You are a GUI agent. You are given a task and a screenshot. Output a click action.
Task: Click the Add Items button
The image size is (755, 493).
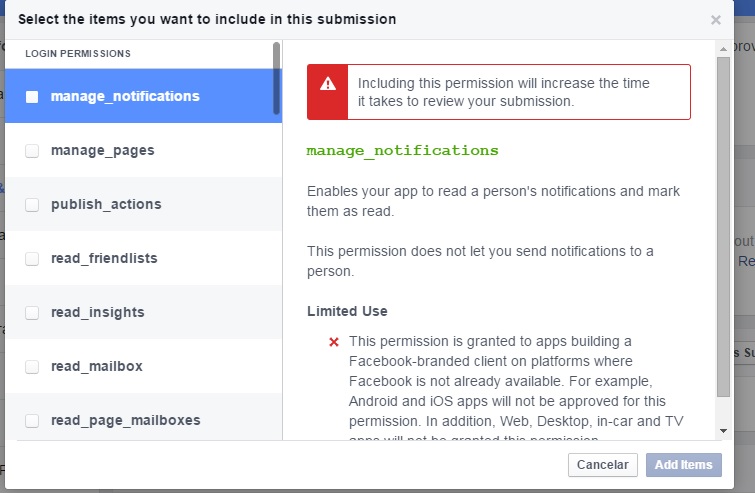coord(683,465)
